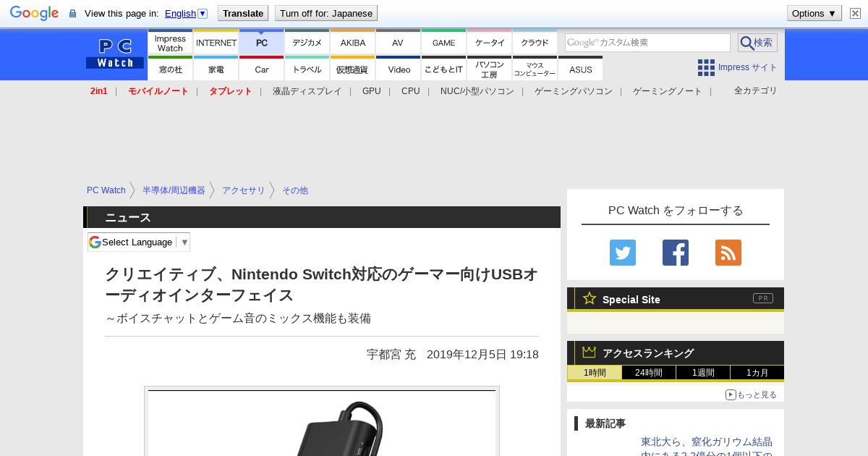The height and width of the screenshot is (456, 868).
Task: Select the 1週間 ranking tab
Action: pyautogui.click(x=703, y=373)
